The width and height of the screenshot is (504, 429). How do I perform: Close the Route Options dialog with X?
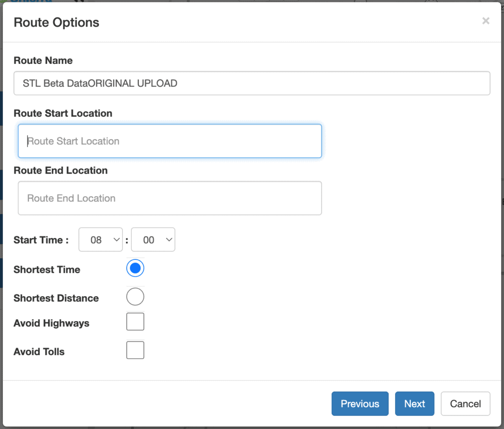click(x=486, y=21)
